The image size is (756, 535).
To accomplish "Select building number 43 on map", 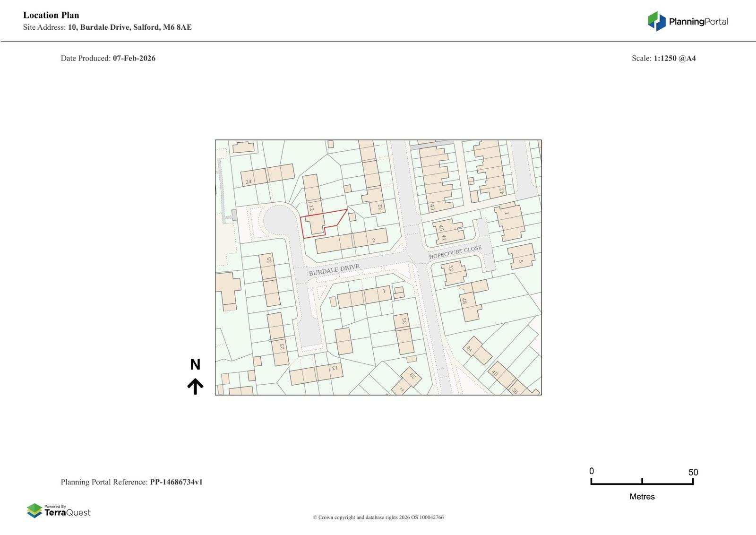I will [x=432, y=207].
